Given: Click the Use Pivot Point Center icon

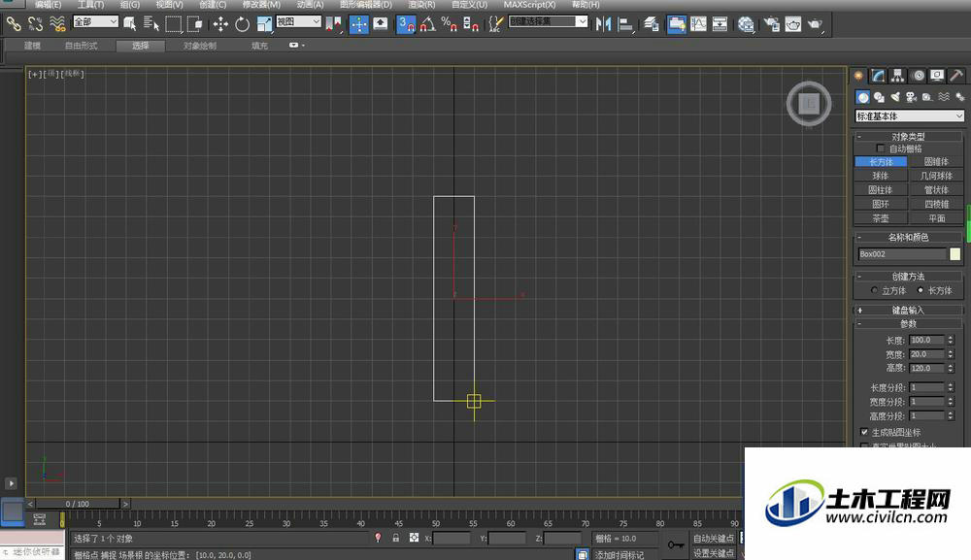Looking at the screenshot, I should (334, 24).
